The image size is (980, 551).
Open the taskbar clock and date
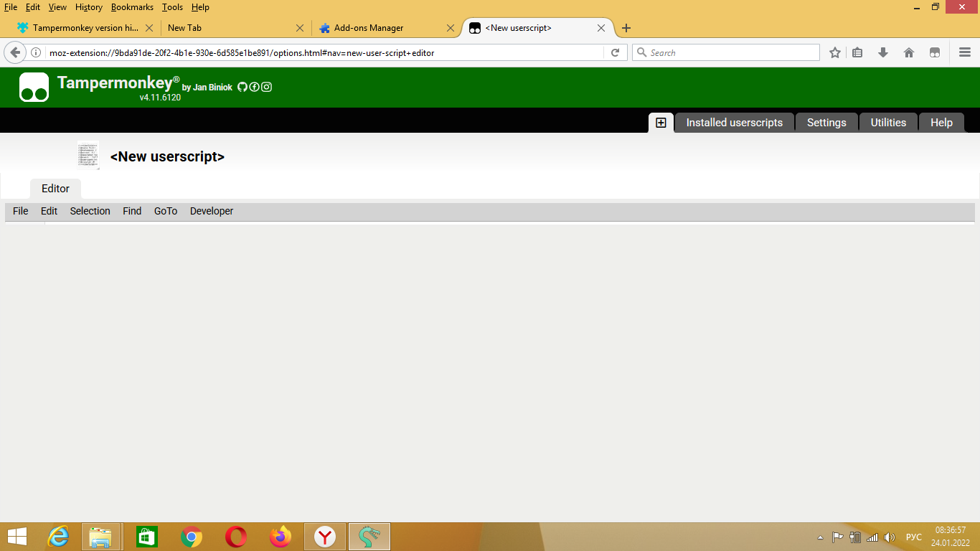click(x=951, y=537)
